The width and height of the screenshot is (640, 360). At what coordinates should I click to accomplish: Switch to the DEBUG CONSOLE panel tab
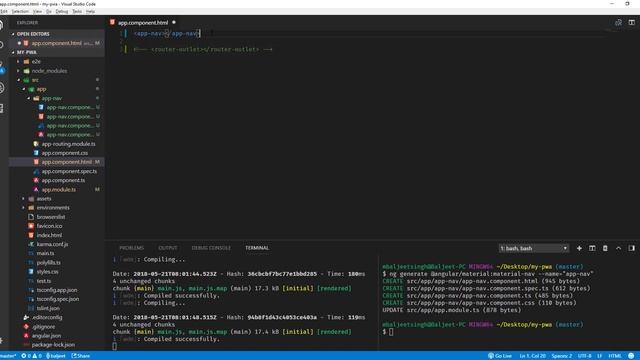click(x=211, y=248)
